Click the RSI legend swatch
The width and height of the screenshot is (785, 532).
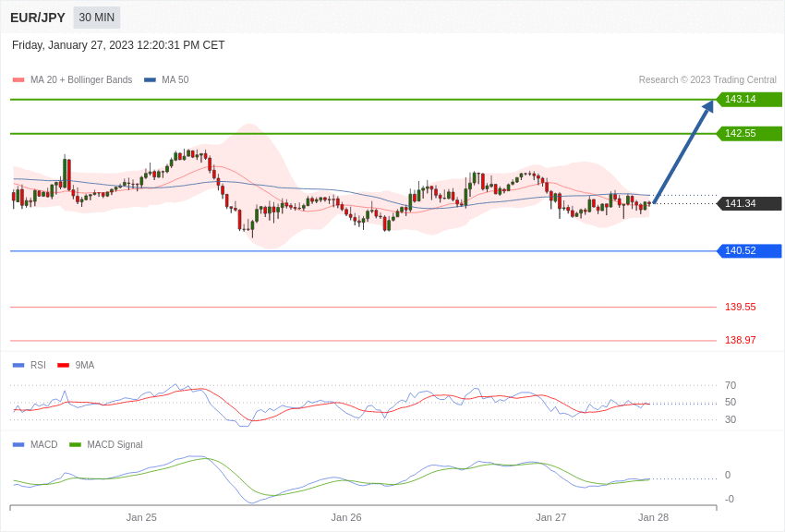point(18,366)
